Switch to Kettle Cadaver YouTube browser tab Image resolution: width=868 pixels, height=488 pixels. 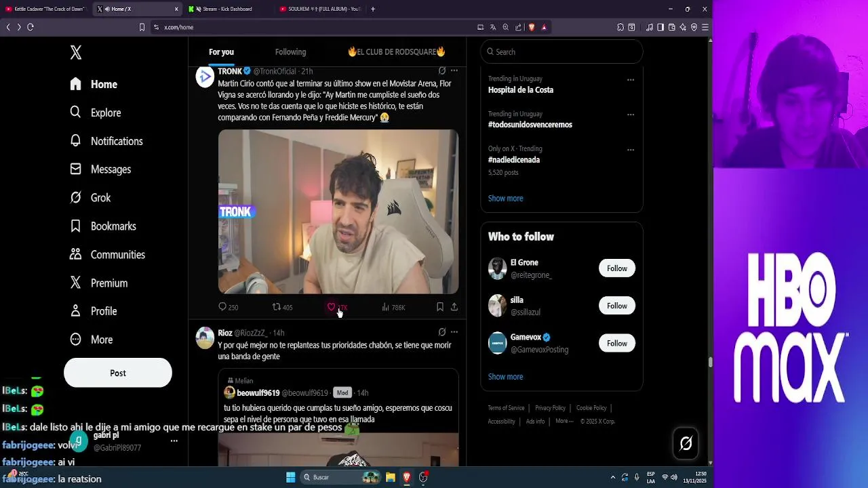(45, 9)
